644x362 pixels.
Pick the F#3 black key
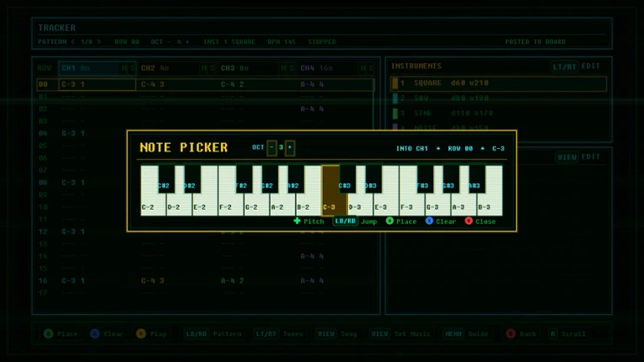tap(425, 178)
